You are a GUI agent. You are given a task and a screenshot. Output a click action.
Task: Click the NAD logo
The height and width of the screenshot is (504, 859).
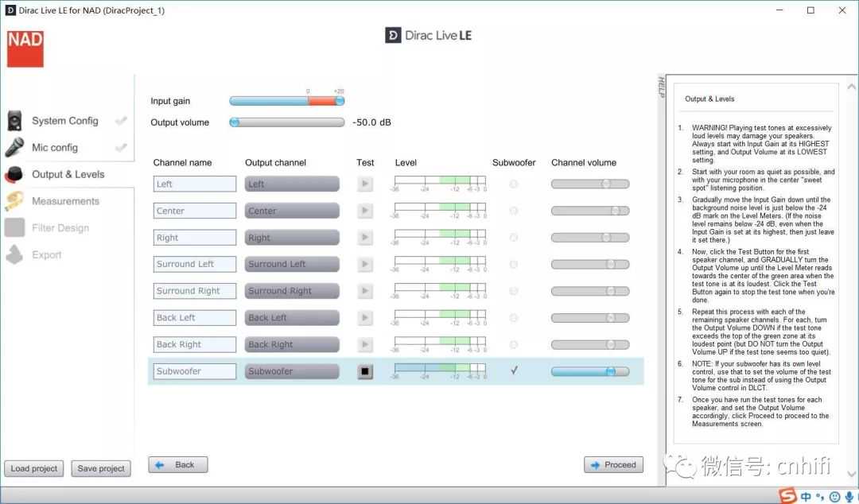point(25,48)
